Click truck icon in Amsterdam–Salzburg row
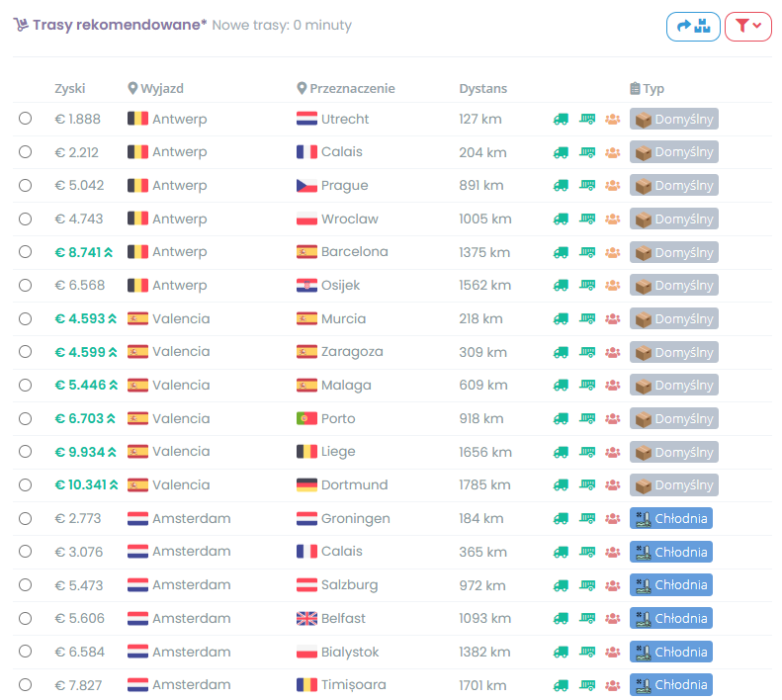The width and height of the screenshot is (782, 700). click(562, 585)
